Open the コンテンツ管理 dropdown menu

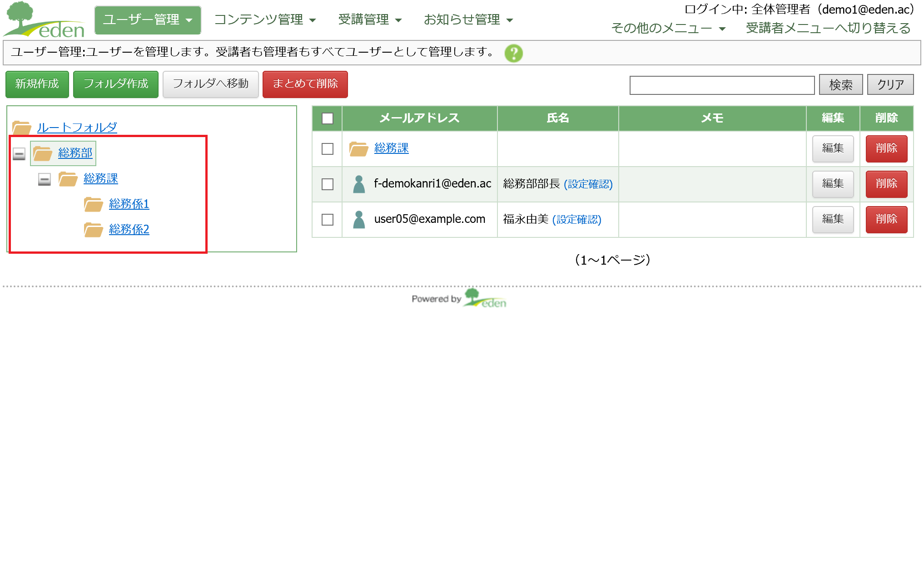point(265,20)
